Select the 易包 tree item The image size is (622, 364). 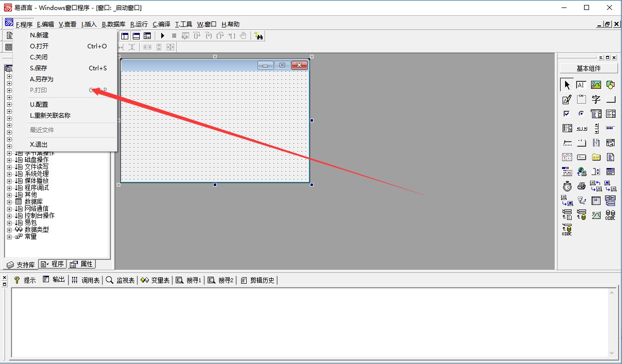30,223
